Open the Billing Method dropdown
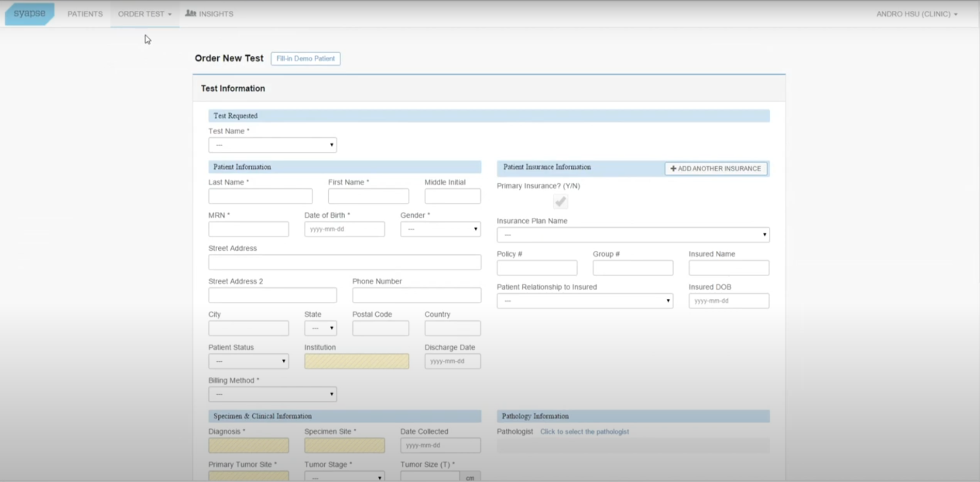Image resolution: width=980 pixels, height=482 pixels. click(272, 394)
